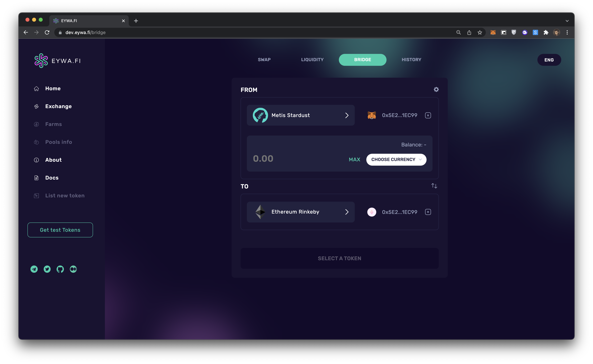593x364 pixels.
Task: Swap FROM and TO networks arrows
Action: pyautogui.click(x=434, y=186)
